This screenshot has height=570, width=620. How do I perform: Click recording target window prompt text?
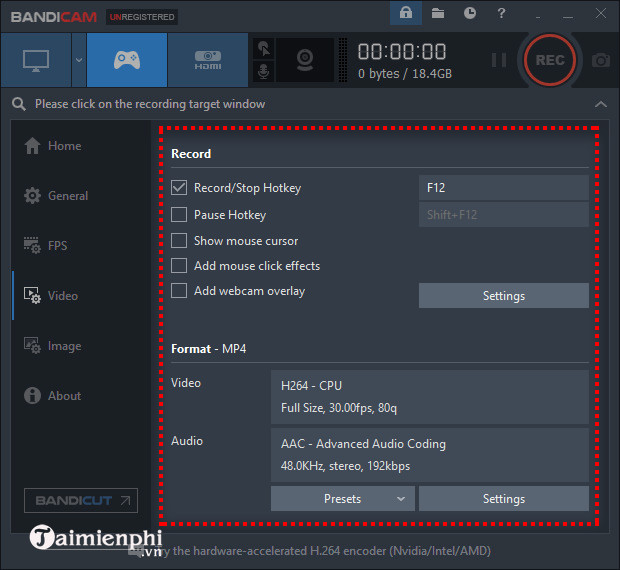point(150,104)
